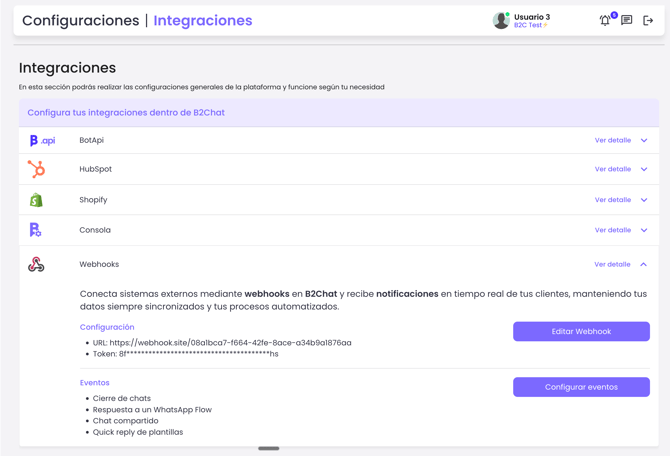Click the bottom horizontal scroll handle
This screenshot has height=456, width=670.
pos(269,449)
